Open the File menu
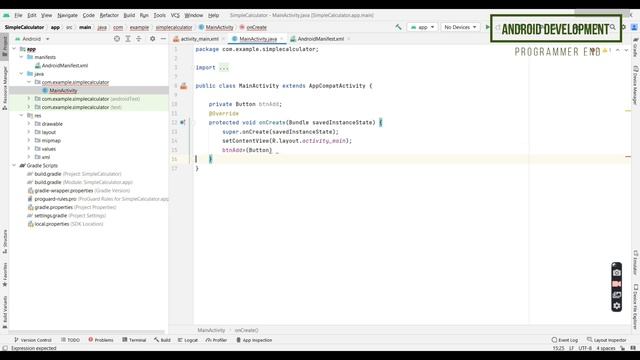Screen dimensions: 640x360 click(18, 15)
